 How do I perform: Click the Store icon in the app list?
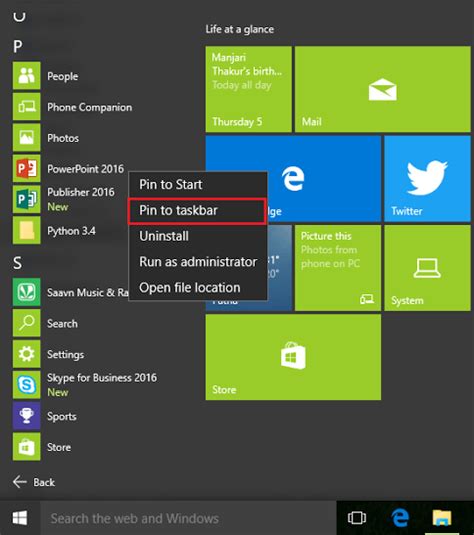(x=27, y=447)
